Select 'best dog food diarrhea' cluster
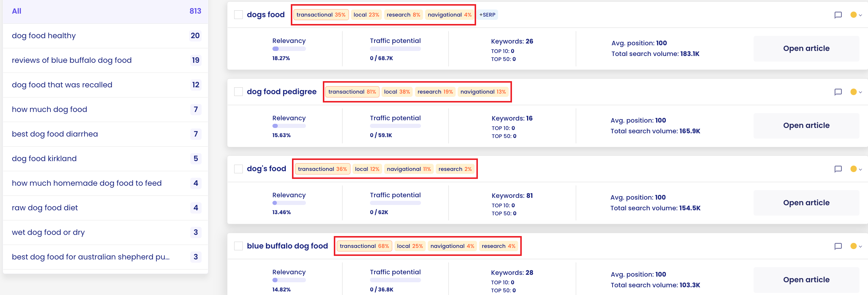 106,134
